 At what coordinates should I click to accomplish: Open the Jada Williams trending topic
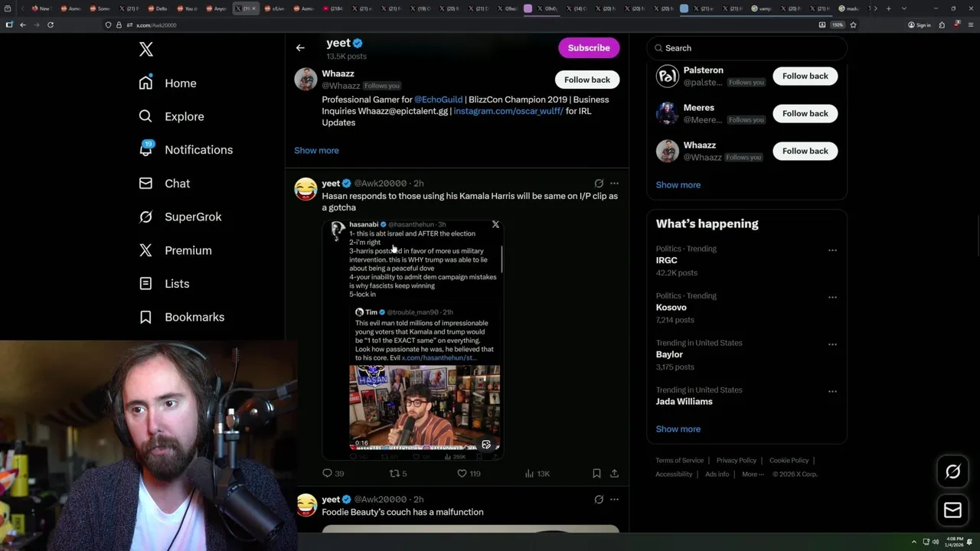(684, 401)
